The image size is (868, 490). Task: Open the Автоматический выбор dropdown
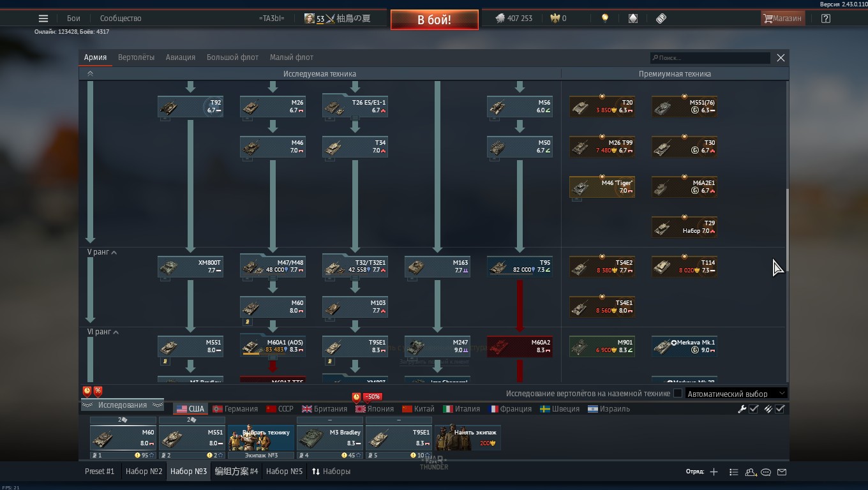coord(736,394)
